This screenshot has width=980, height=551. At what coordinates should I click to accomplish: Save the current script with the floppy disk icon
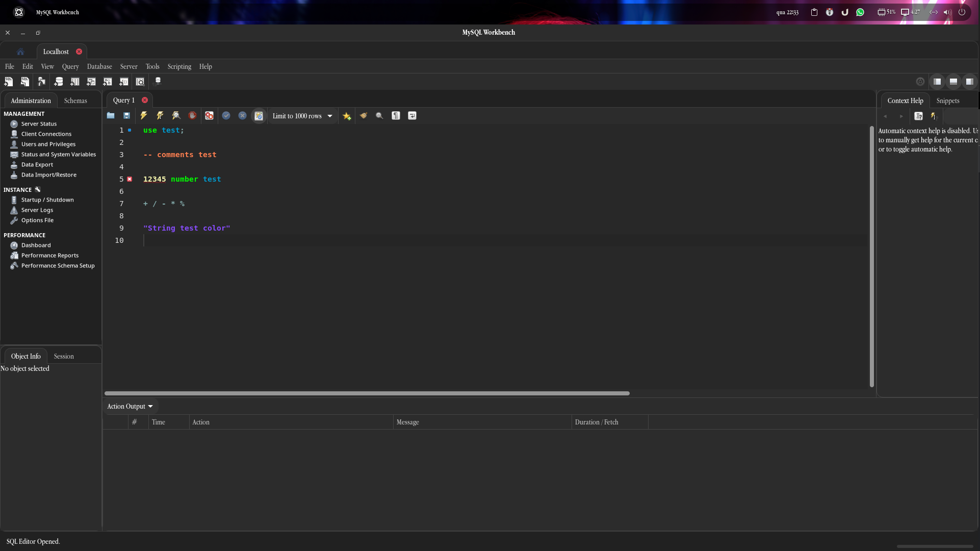[127, 116]
